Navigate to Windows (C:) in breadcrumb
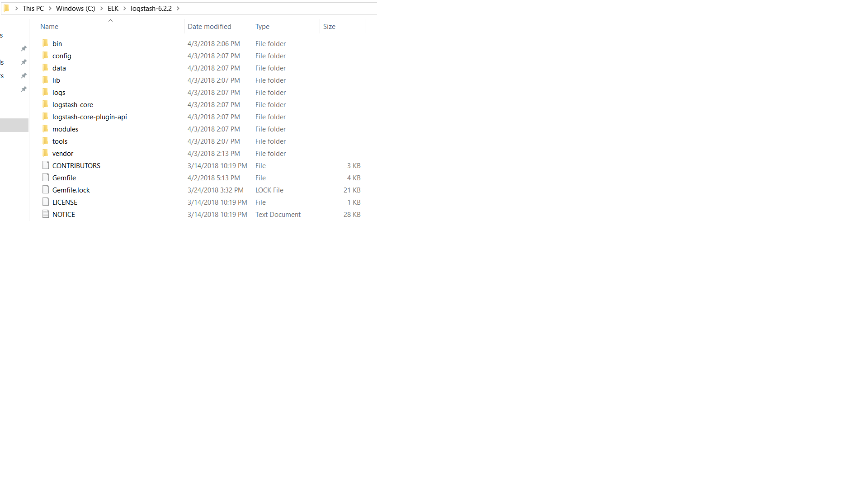This screenshot has height=488, width=868. point(75,9)
